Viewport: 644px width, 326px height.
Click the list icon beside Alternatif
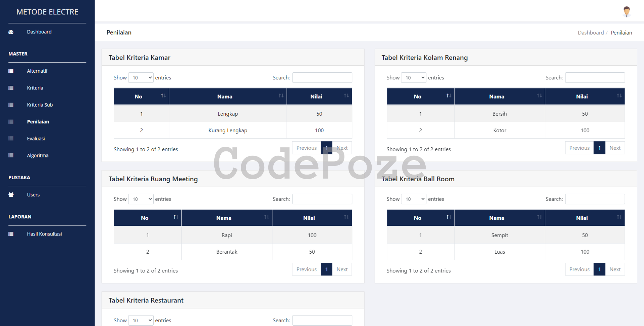[x=11, y=71]
